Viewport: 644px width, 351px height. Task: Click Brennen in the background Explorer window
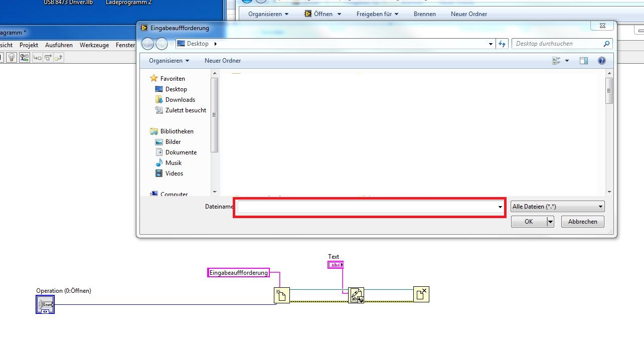425,14
